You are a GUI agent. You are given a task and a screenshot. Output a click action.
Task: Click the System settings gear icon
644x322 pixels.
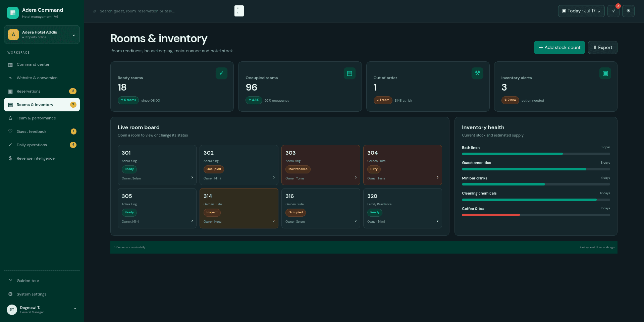tap(10, 294)
